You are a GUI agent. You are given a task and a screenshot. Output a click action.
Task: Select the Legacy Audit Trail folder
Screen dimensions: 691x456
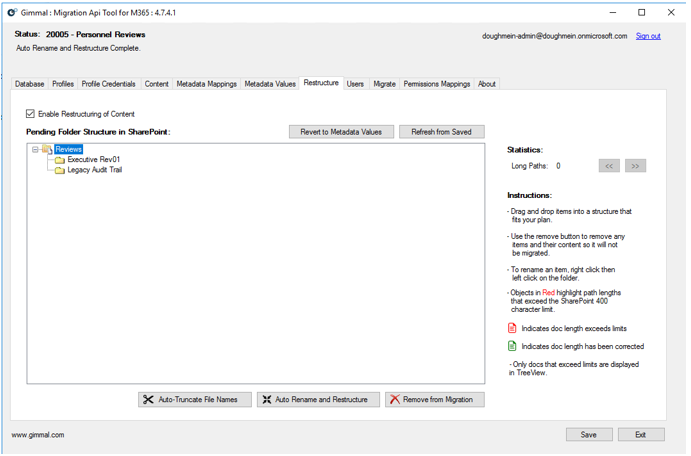point(94,170)
